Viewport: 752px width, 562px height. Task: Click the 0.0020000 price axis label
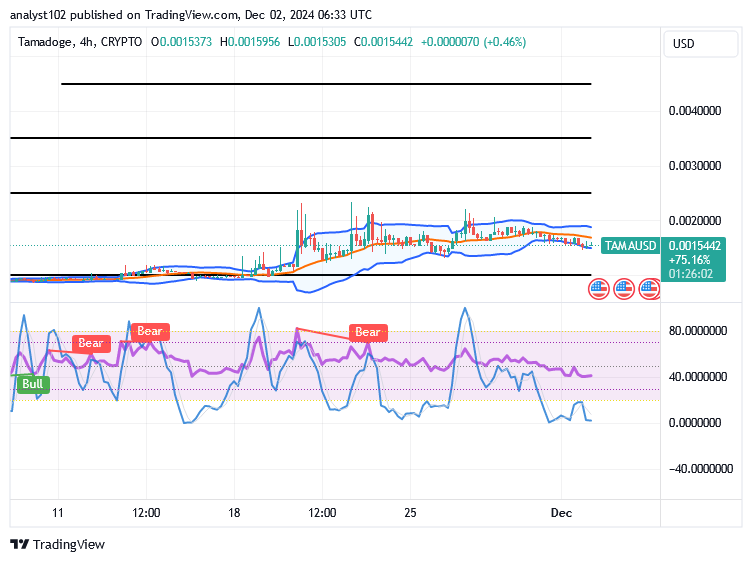coord(695,221)
